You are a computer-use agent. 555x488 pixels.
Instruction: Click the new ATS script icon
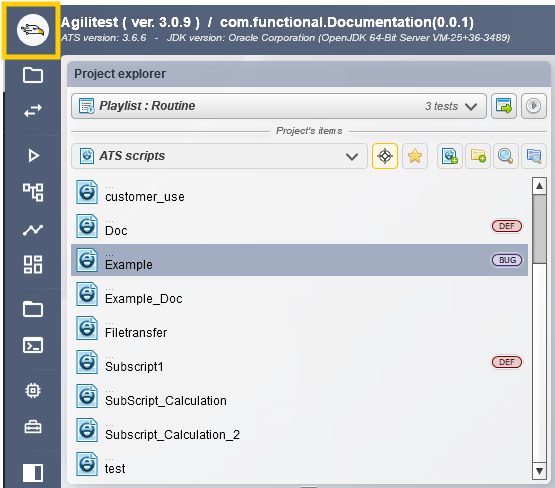[450, 156]
